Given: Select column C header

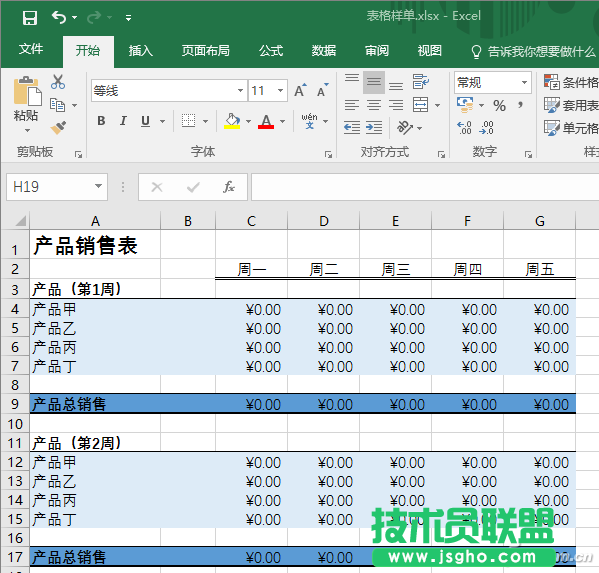Looking at the screenshot, I should [251, 221].
